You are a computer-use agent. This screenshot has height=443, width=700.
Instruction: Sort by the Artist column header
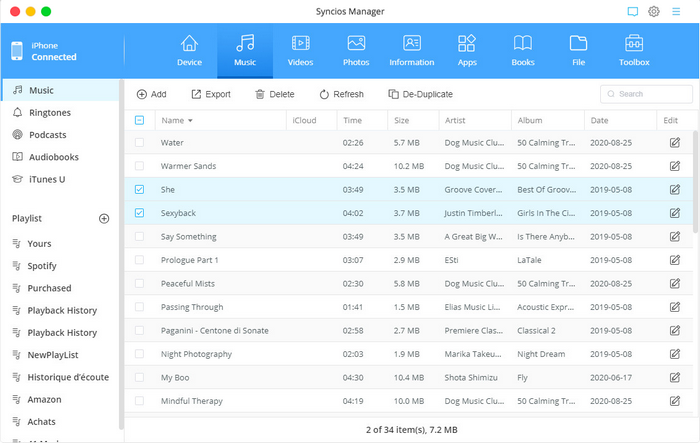(x=475, y=120)
